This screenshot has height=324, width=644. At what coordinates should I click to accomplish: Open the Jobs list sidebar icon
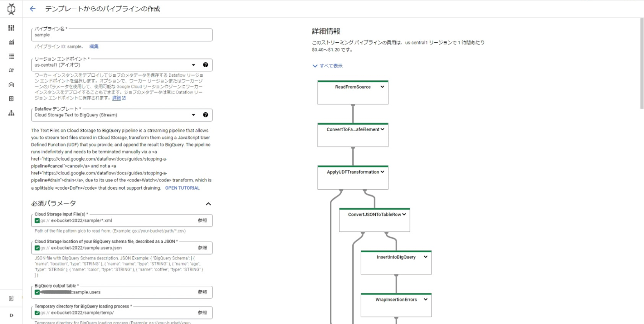(x=11, y=56)
